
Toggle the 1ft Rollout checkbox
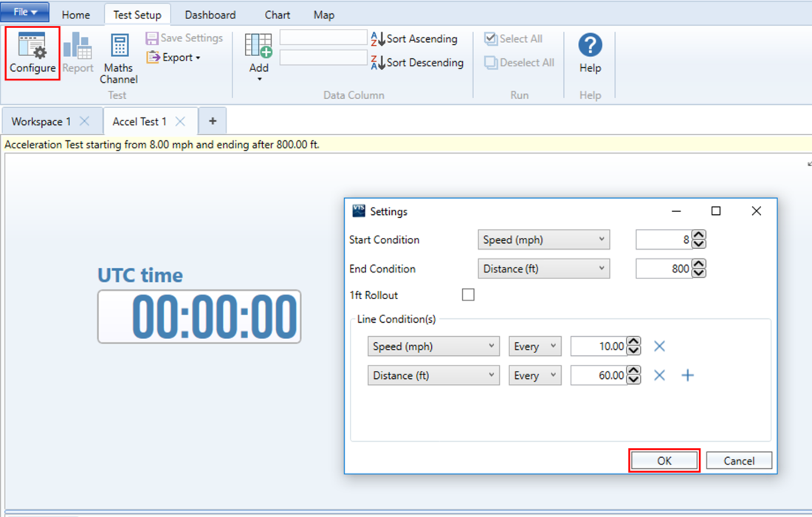[x=468, y=295]
